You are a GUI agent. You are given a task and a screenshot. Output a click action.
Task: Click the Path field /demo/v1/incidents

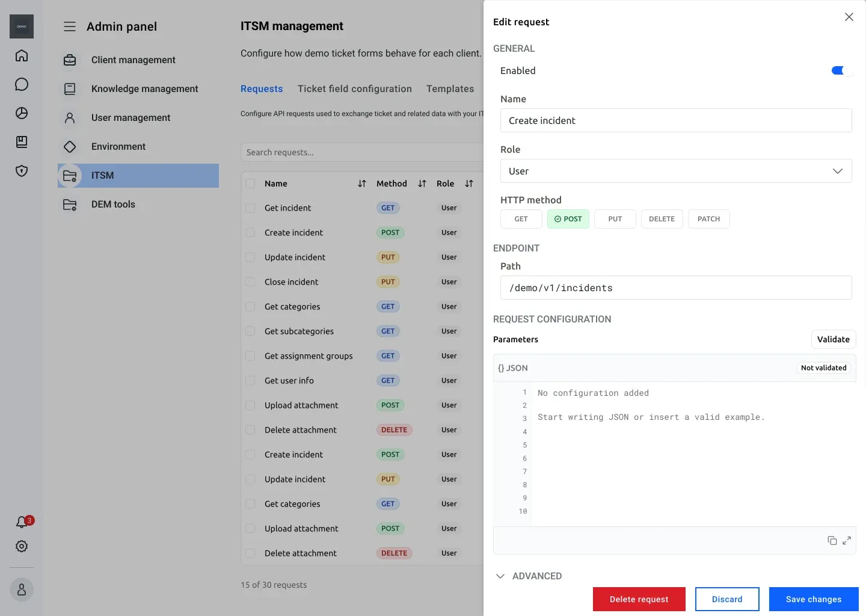click(x=676, y=288)
